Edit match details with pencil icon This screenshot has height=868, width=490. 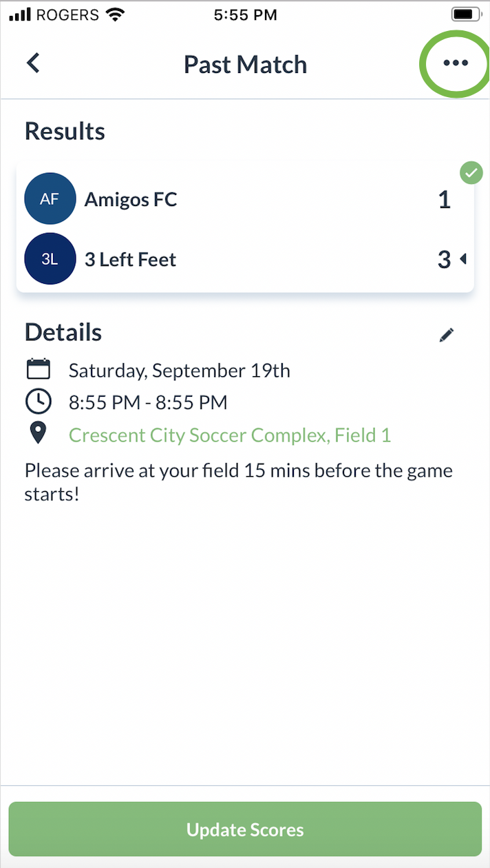447,335
